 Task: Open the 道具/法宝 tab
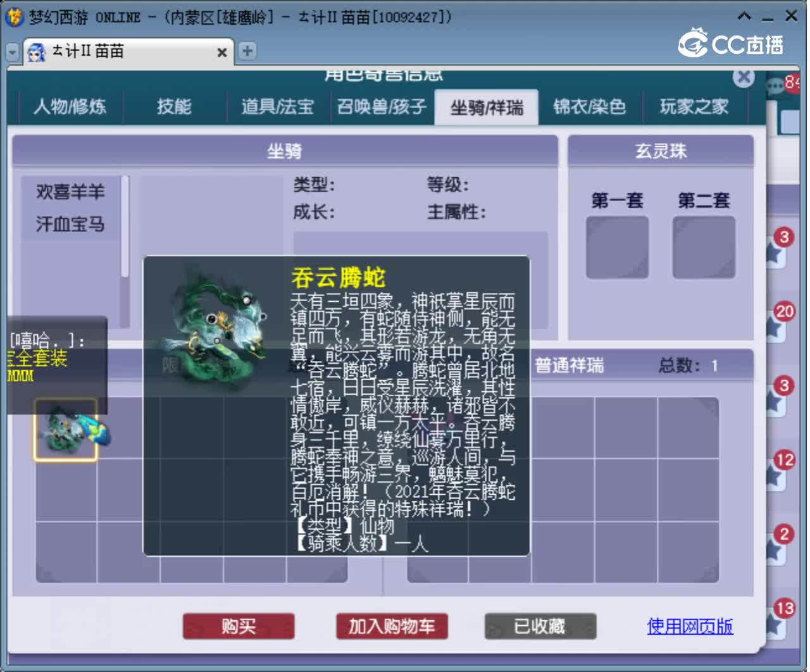[278, 106]
